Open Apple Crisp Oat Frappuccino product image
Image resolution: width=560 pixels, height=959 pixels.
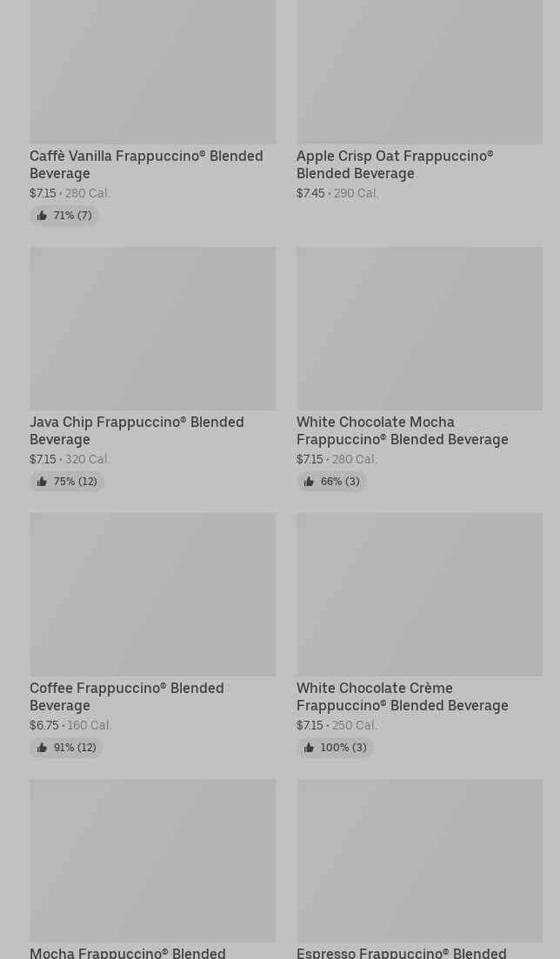point(419,71)
